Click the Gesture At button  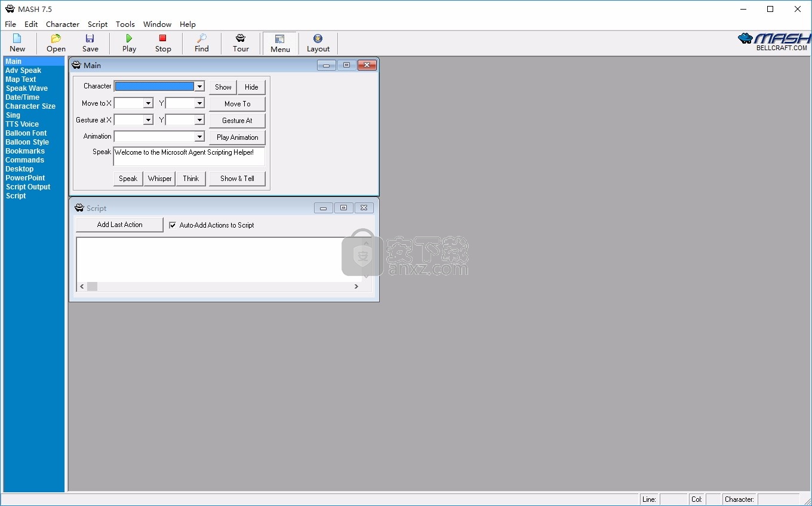[237, 121]
